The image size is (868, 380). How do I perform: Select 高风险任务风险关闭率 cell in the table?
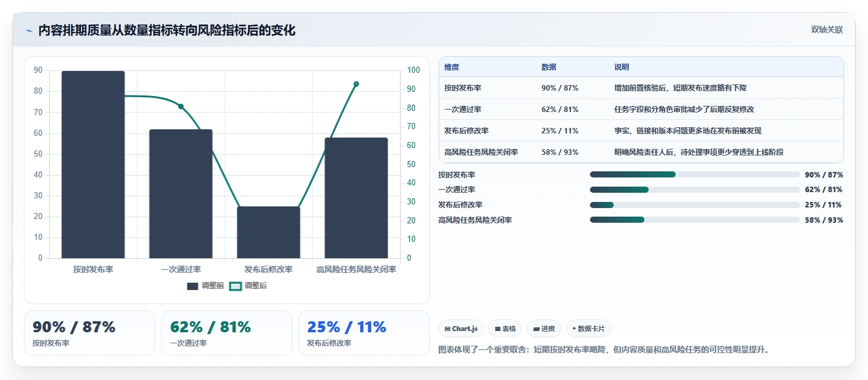tap(481, 152)
